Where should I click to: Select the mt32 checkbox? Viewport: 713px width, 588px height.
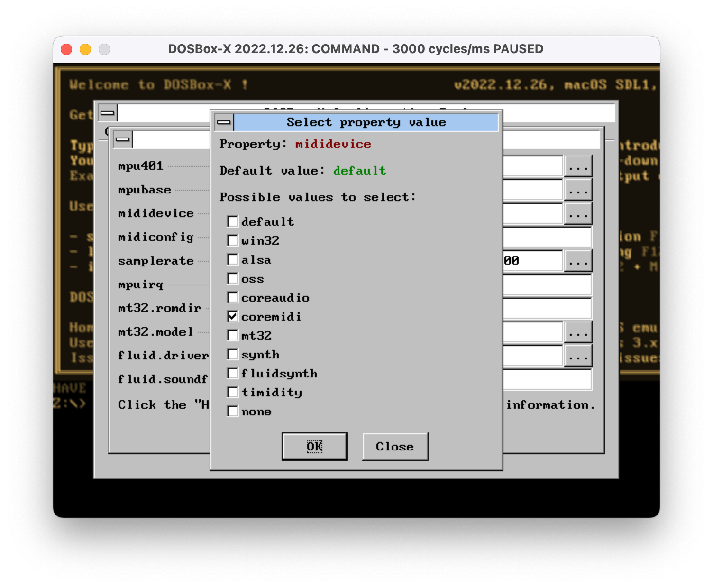[232, 335]
